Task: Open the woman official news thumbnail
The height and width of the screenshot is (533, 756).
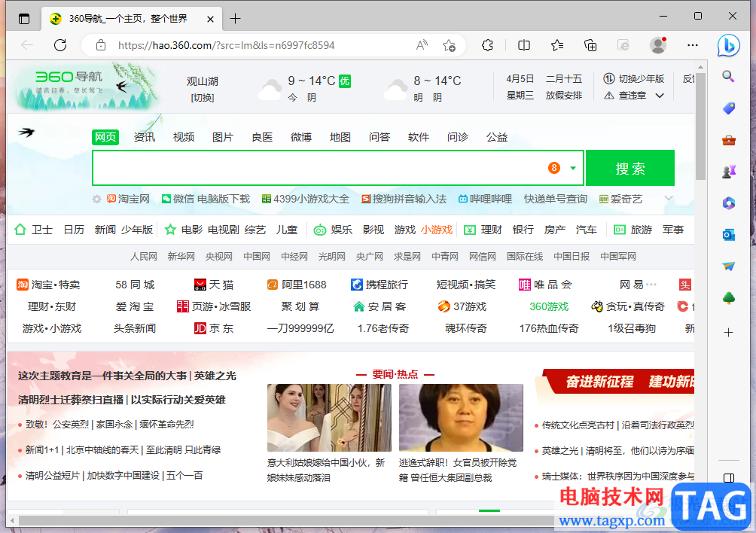Action: click(461, 418)
